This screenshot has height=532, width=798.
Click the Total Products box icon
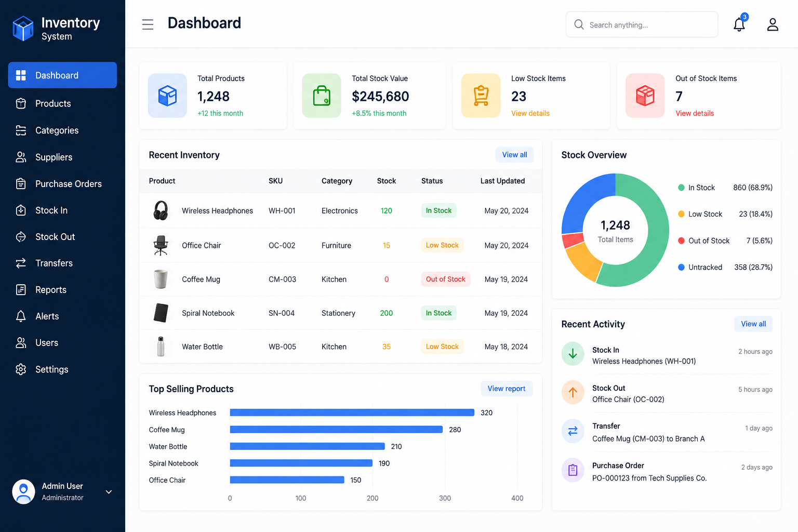pyautogui.click(x=167, y=96)
